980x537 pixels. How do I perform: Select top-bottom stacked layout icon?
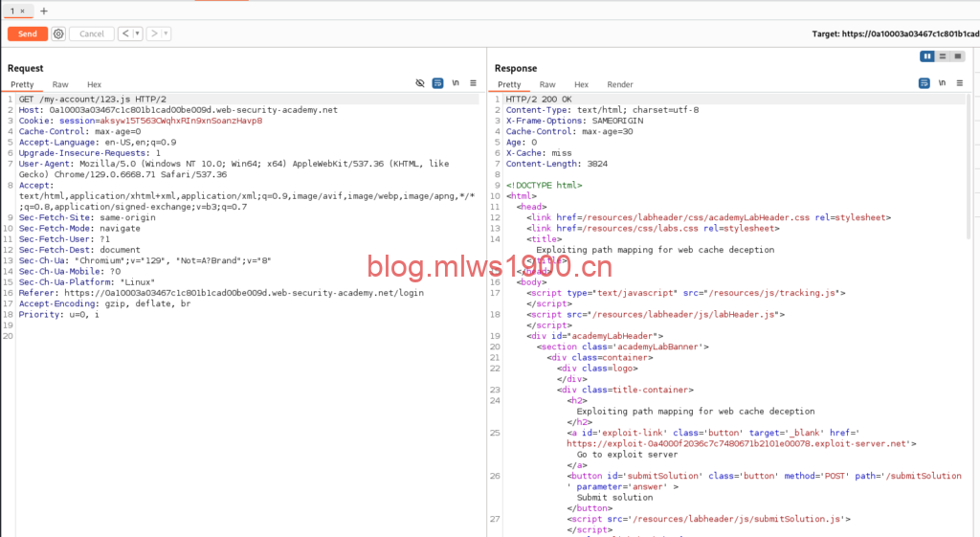click(943, 56)
